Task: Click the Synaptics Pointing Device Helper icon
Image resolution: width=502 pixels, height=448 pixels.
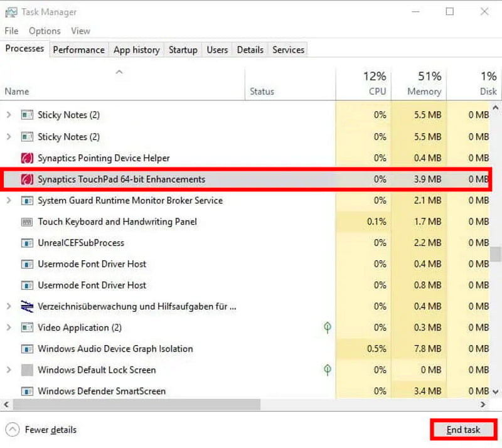Action: (x=27, y=158)
